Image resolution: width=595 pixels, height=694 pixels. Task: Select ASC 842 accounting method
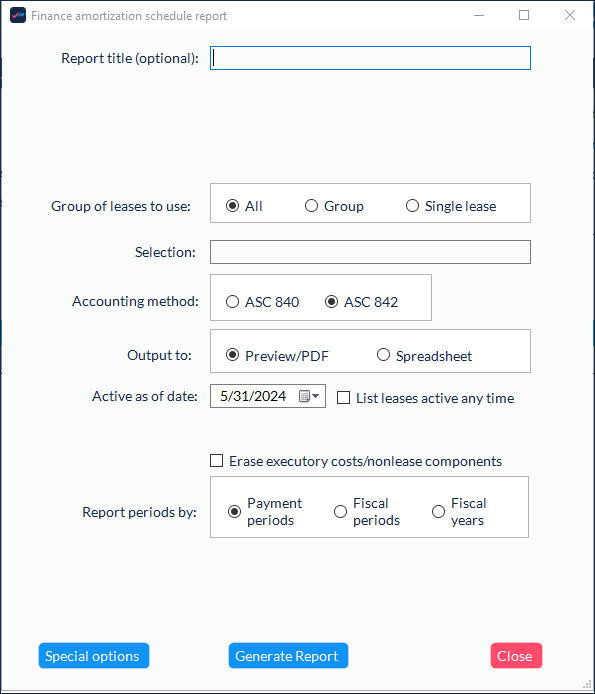pyautogui.click(x=361, y=302)
